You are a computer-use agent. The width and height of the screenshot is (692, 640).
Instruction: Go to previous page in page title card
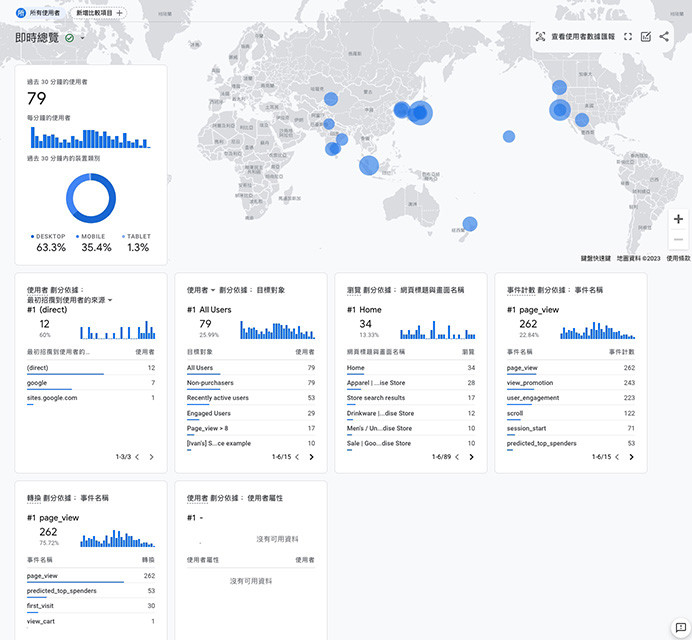coord(457,457)
